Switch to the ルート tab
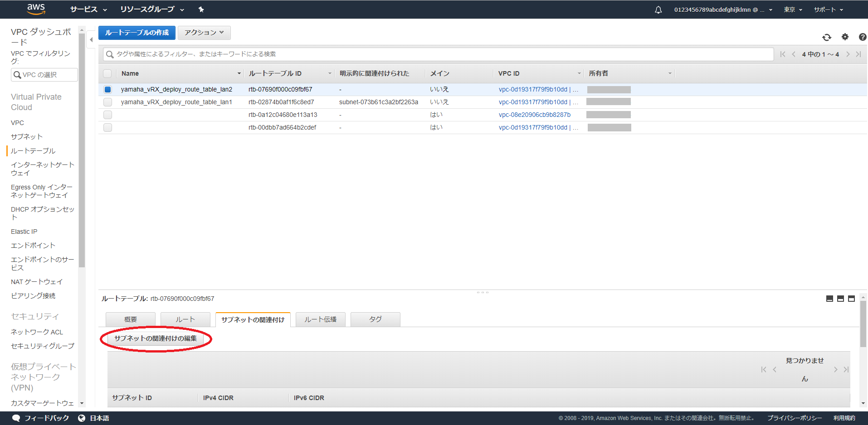The image size is (868, 425). click(x=185, y=319)
